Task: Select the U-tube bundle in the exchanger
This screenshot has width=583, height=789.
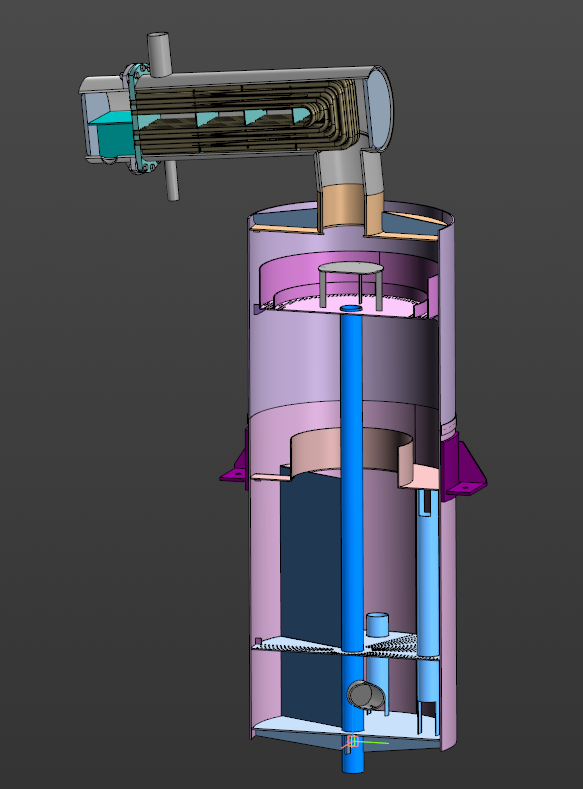Action: (x=246, y=117)
